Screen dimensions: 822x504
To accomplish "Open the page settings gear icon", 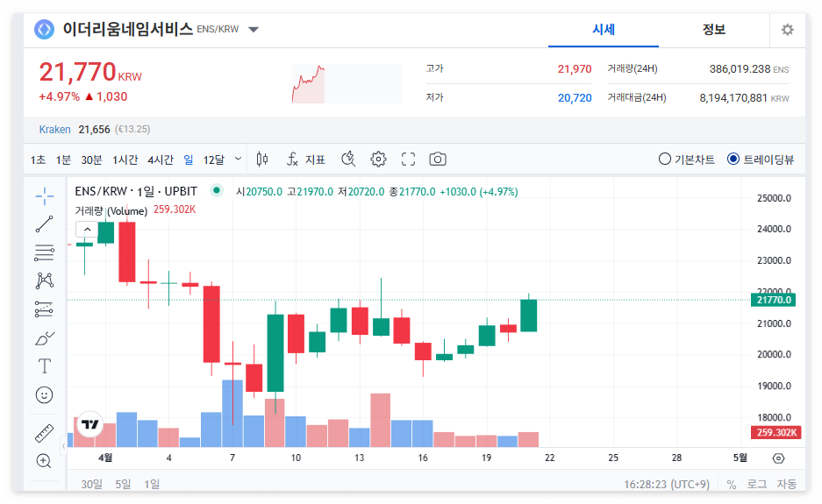I will [x=788, y=30].
